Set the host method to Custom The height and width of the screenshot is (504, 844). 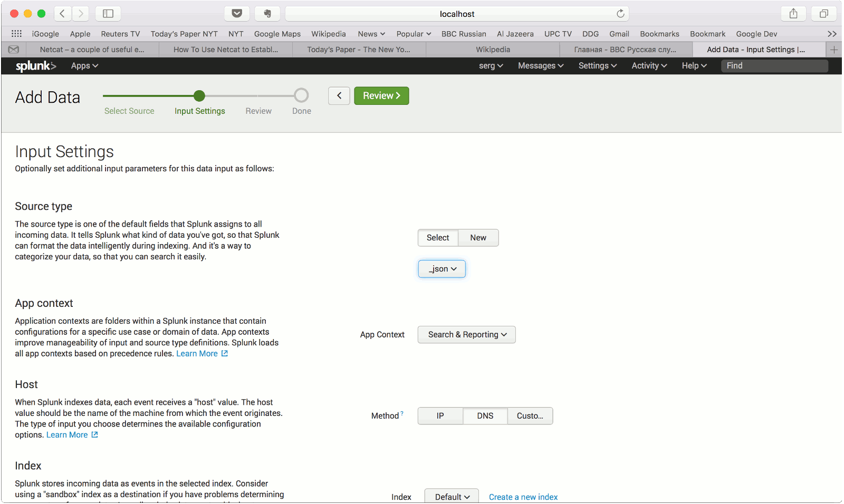pos(530,416)
